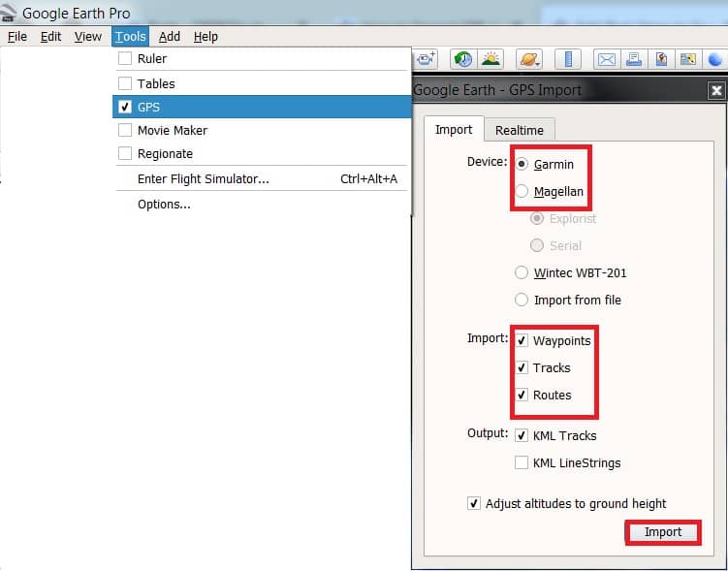Image resolution: width=728 pixels, height=571 pixels.
Task: Click the Google Earth Pro title icon
Action: [9, 13]
